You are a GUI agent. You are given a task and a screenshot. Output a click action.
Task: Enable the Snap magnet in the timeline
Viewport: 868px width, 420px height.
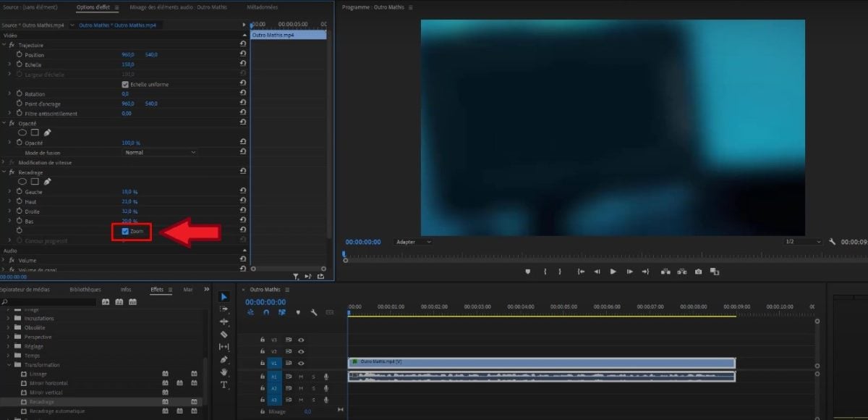click(x=266, y=312)
